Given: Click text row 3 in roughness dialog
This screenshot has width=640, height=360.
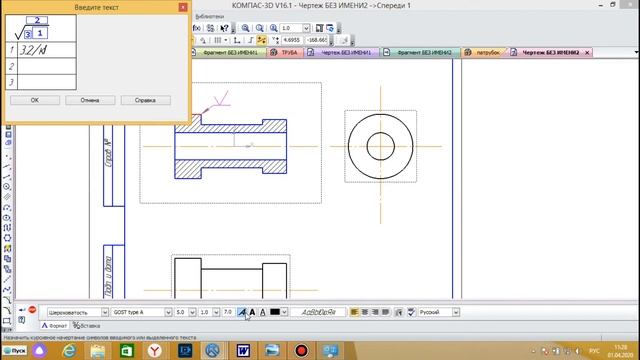Looking at the screenshot, I should (47, 82).
